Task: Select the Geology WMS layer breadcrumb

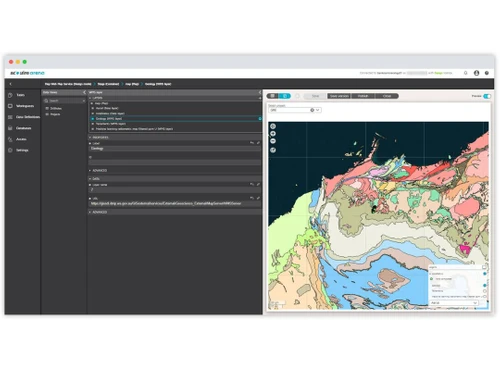Action: tap(158, 84)
